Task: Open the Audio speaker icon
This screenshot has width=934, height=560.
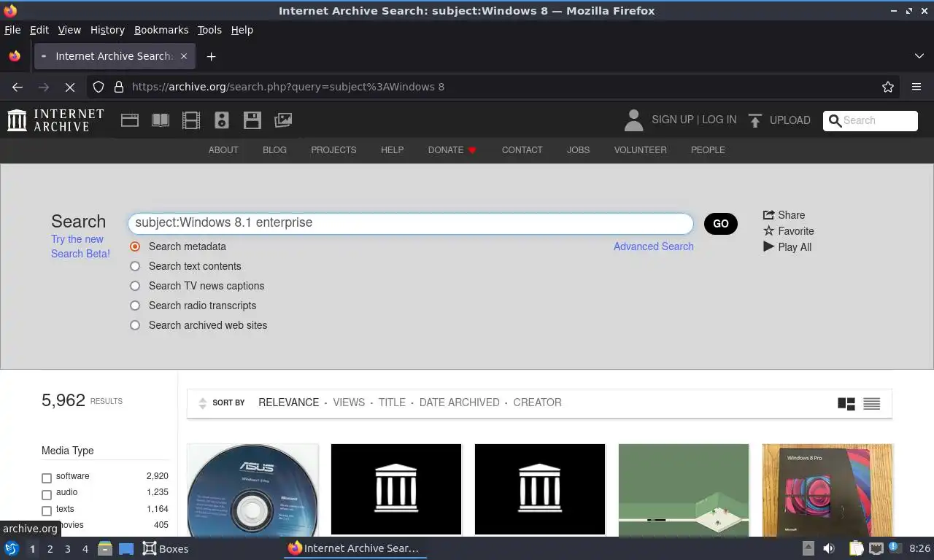Action: click(x=222, y=120)
